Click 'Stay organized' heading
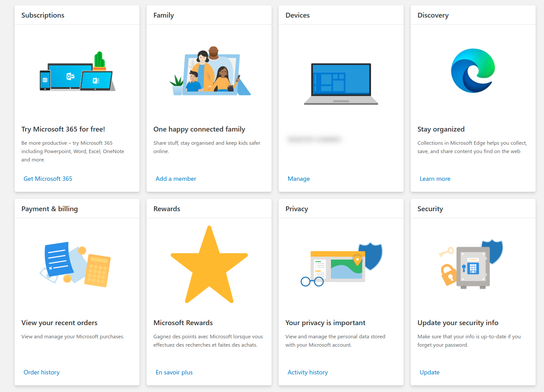 [441, 129]
